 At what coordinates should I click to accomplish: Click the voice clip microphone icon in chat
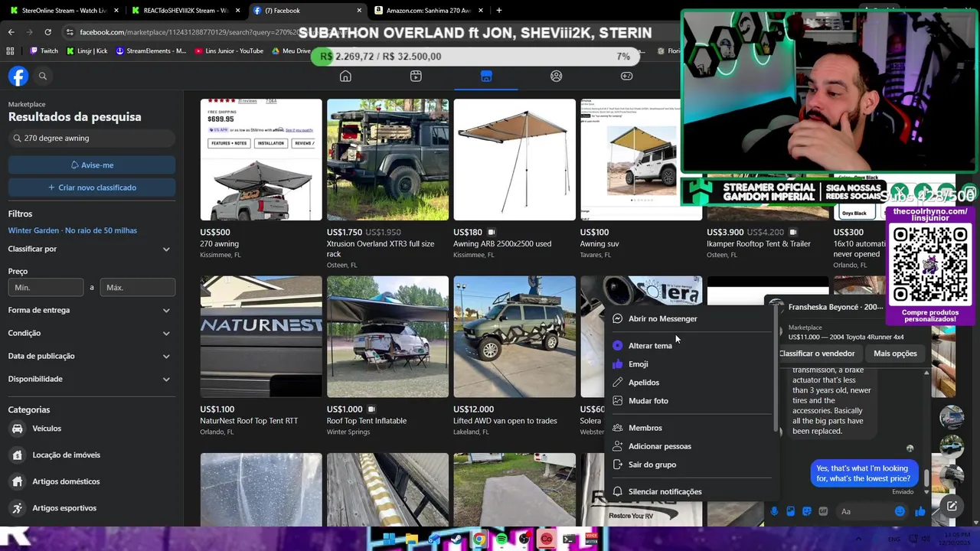[775, 511]
